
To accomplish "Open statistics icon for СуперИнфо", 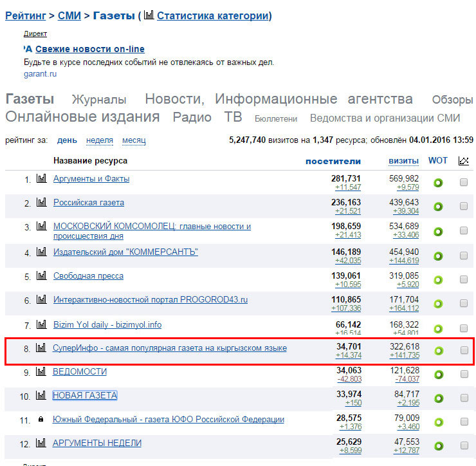I will point(41,348).
